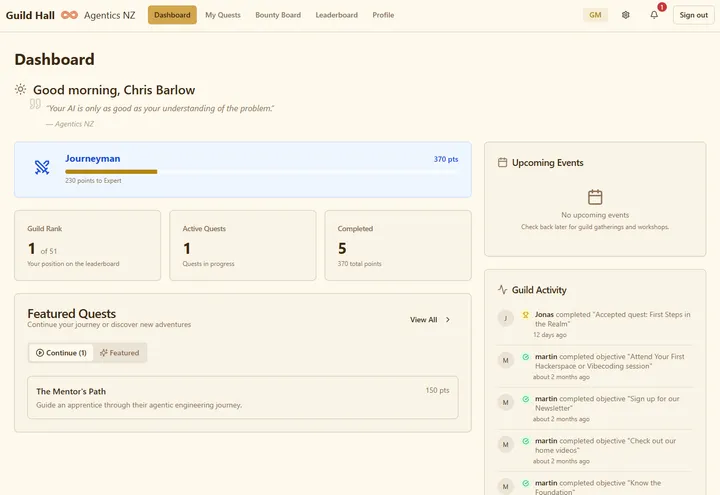The image size is (720, 495).
Task: Click the green check icon by Know the Foundation
Action: [525, 483]
